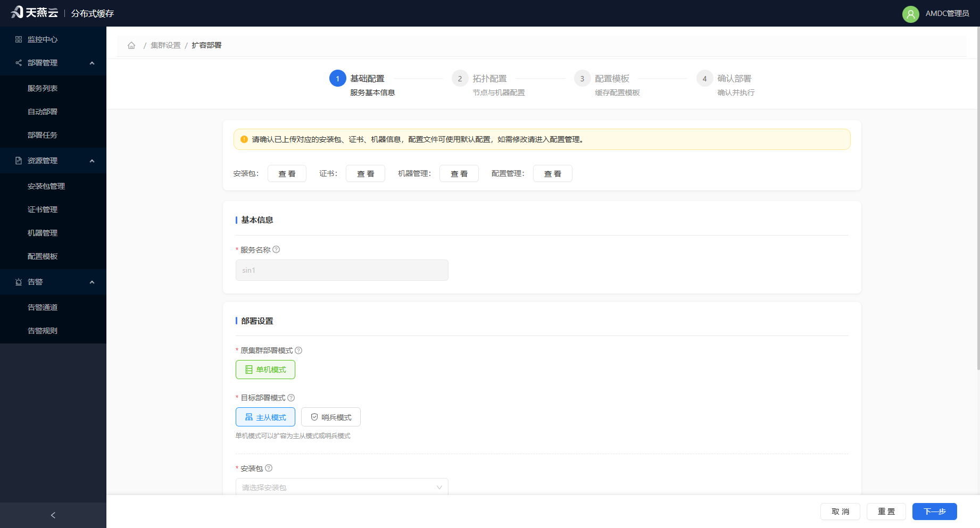Click the page vertical scrollbar

tap(978, 198)
